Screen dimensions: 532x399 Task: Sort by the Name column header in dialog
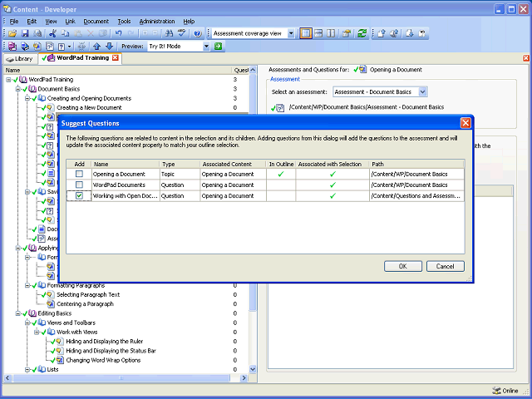point(126,164)
